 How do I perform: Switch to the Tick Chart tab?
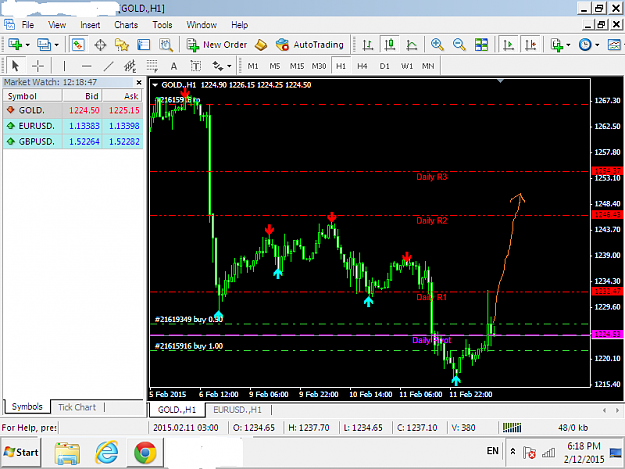pos(77,407)
